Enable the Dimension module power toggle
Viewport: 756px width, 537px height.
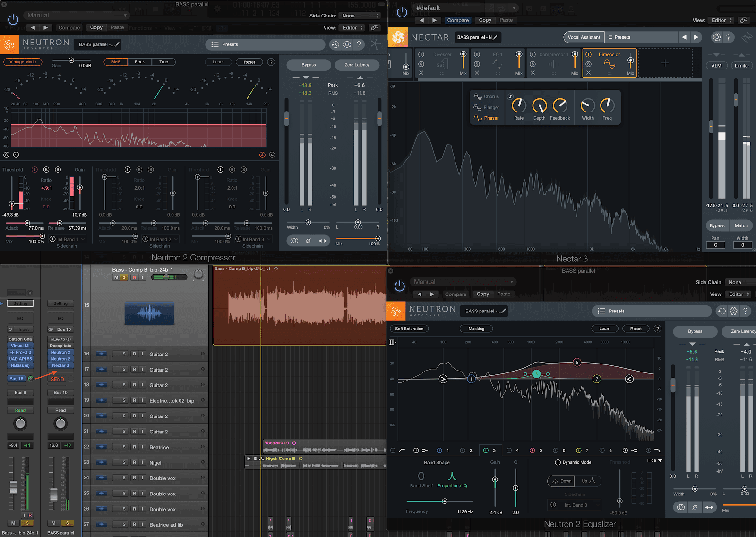click(x=588, y=54)
